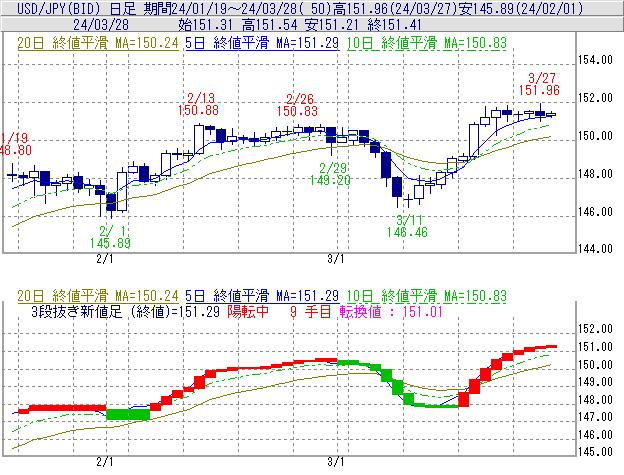Click the 151.00 axis label on lower chart
Image resolution: width=624 pixels, height=475 pixels.
[595, 347]
